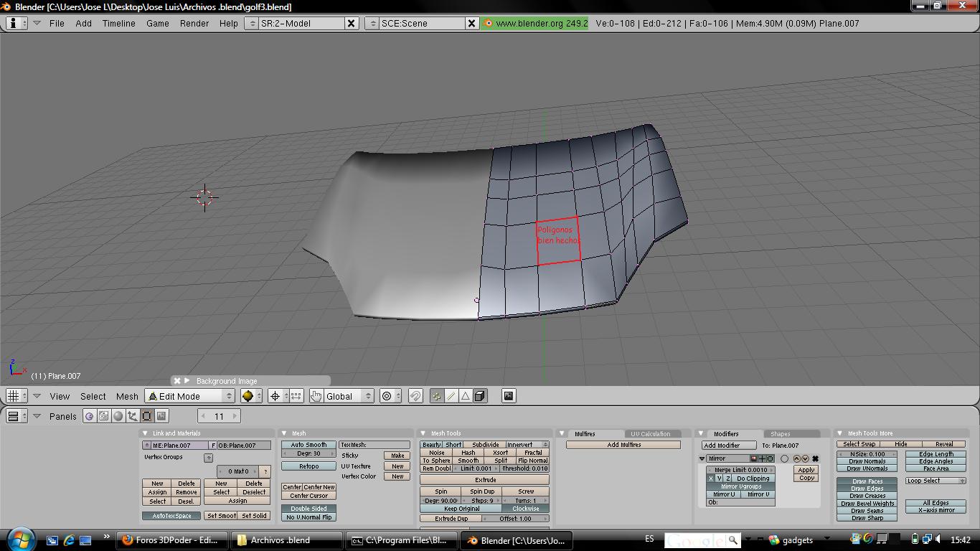Open the Render menu

[x=194, y=23]
